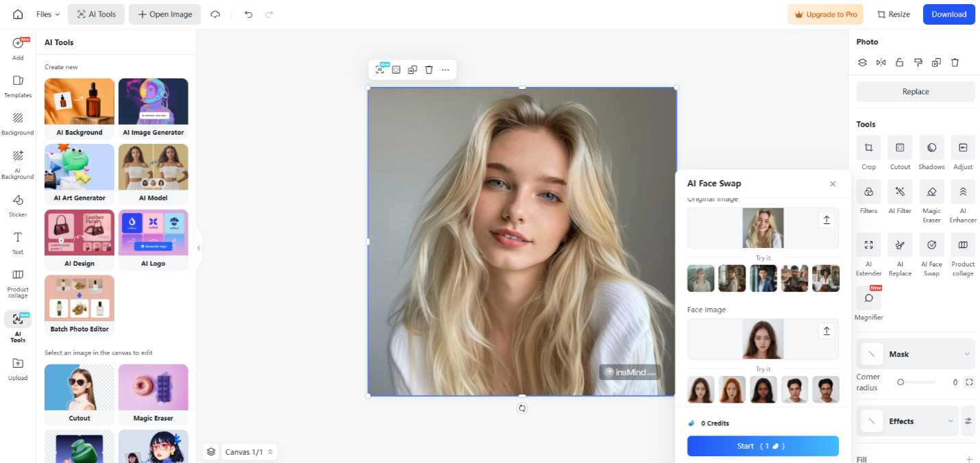Select the Cutout card in AI Tools
Screen dimensions: 980x463
click(x=79, y=395)
